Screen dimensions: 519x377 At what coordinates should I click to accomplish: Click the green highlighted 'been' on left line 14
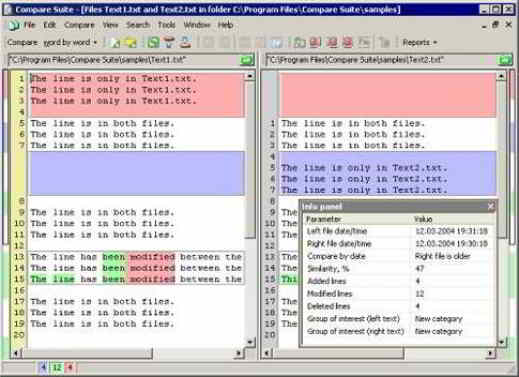coord(114,268)
